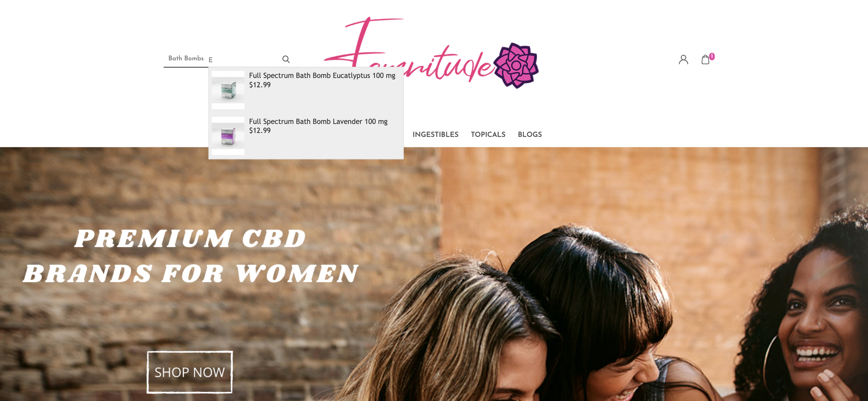Select the Eucalyptus bath bomb thumbnail
Viewport: 868px width, 401px height.
click(228, 90)
